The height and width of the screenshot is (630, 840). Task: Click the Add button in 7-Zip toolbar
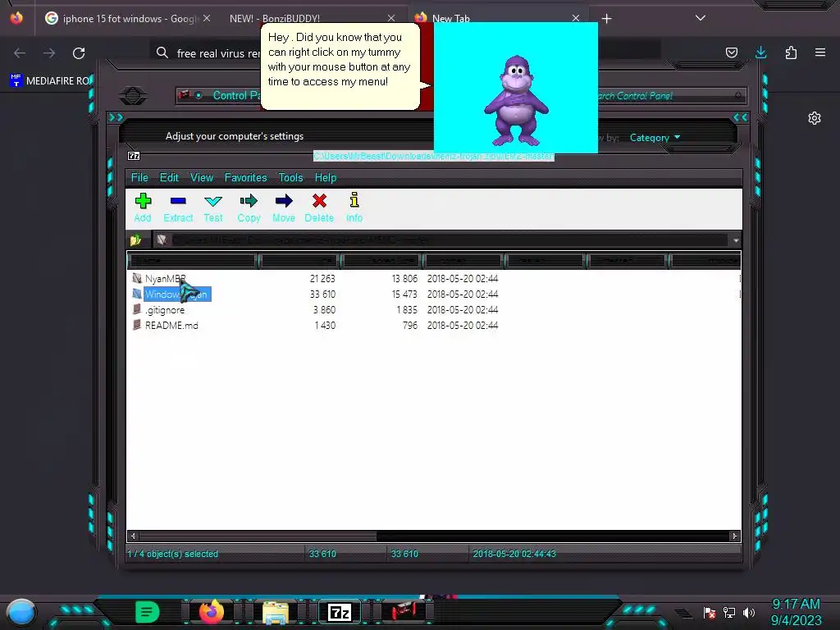pyautogui.click(x=143, y=208)
